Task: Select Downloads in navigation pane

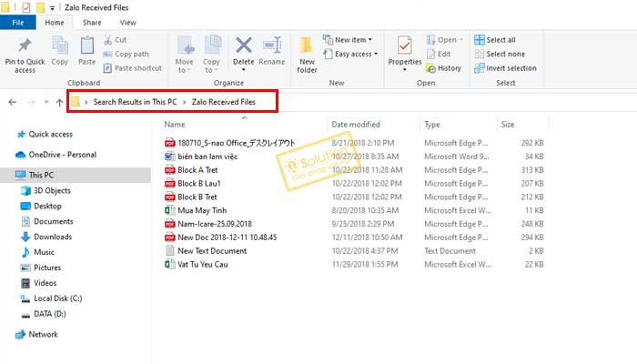Action: coord(52,237)
